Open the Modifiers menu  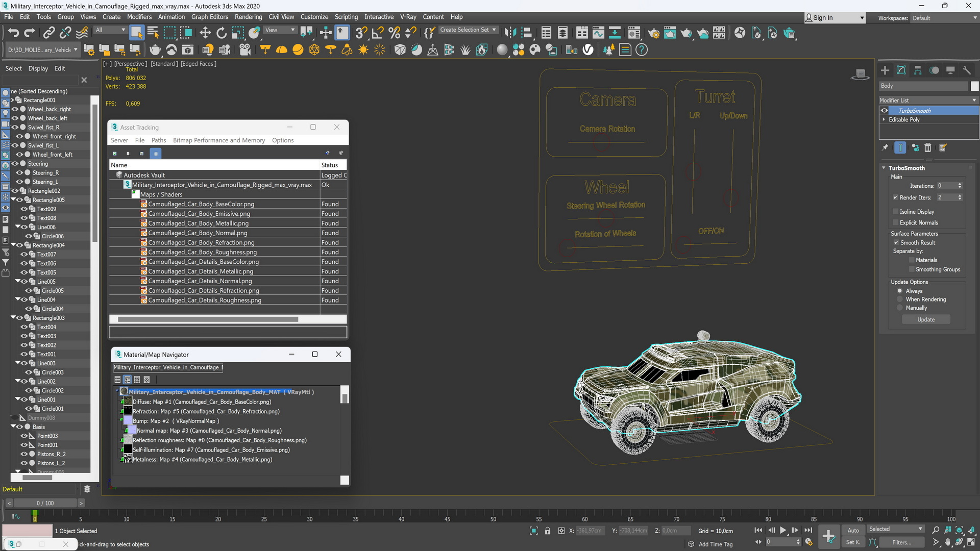pos(139,17)
